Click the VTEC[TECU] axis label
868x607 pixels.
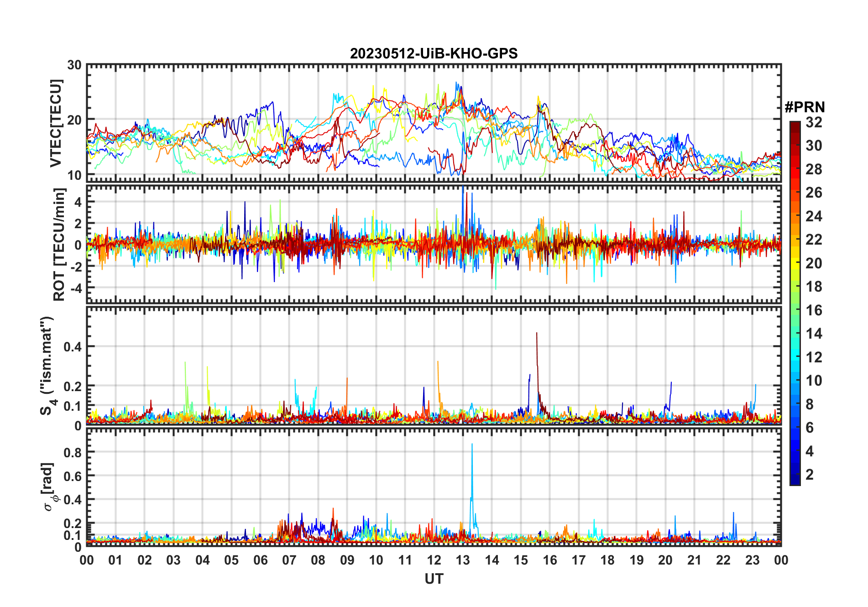coord(56,123)
